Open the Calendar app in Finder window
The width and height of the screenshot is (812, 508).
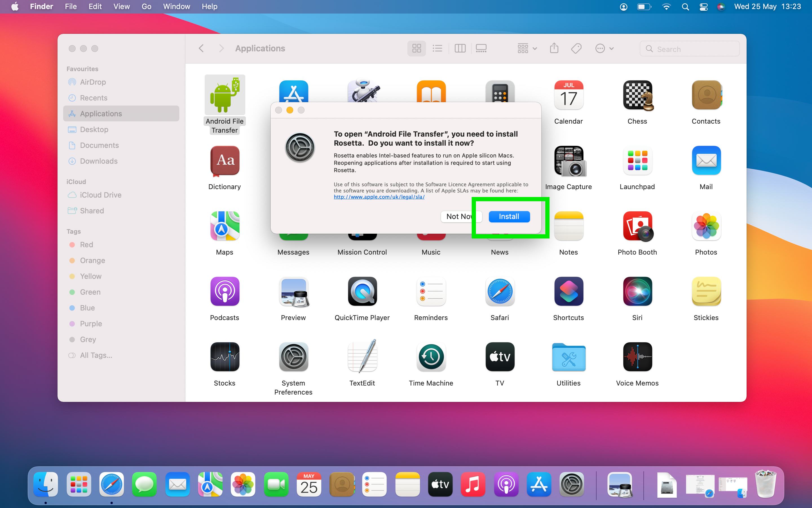tap(568, 95)
